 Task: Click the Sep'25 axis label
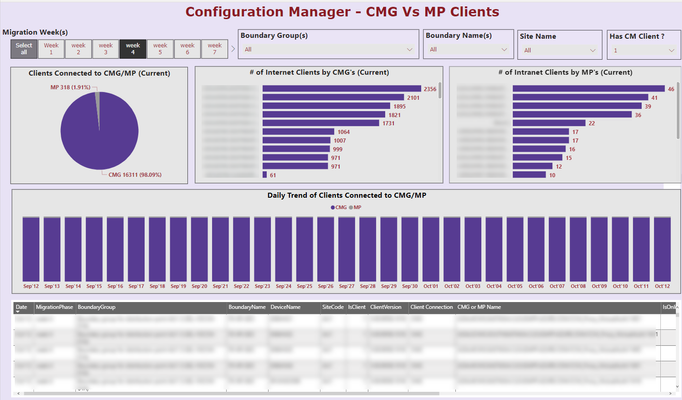point(304,286)
